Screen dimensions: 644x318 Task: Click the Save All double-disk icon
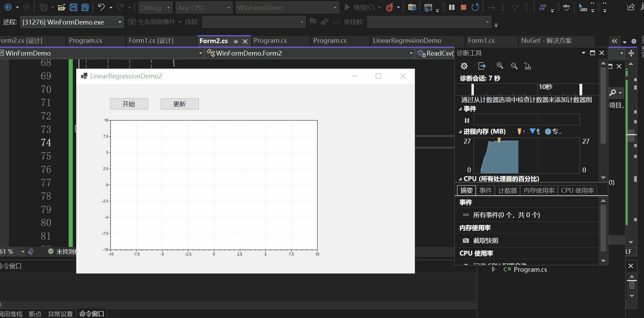coord(85,7)
